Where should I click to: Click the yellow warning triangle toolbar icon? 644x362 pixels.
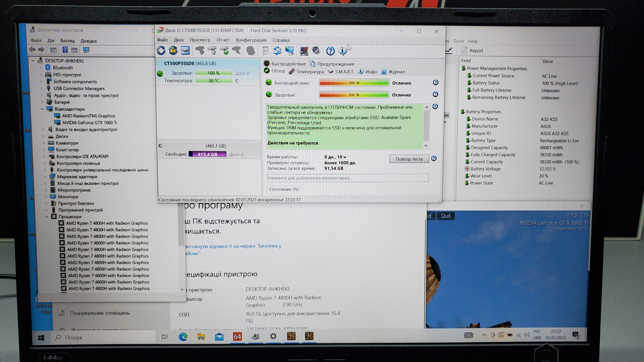coord(173,51)
